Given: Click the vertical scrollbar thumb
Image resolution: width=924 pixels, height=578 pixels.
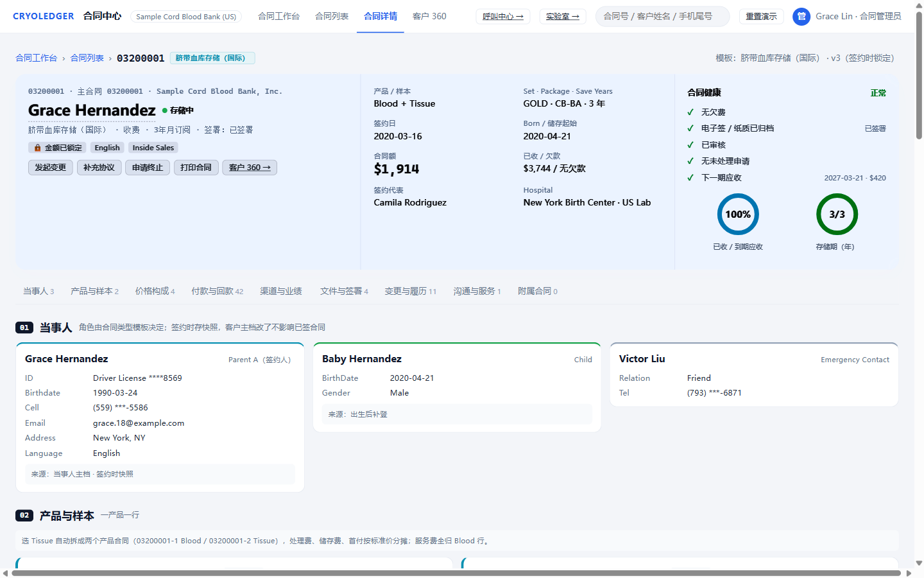Looking at the screenshot, I should [x=919, y=75].
